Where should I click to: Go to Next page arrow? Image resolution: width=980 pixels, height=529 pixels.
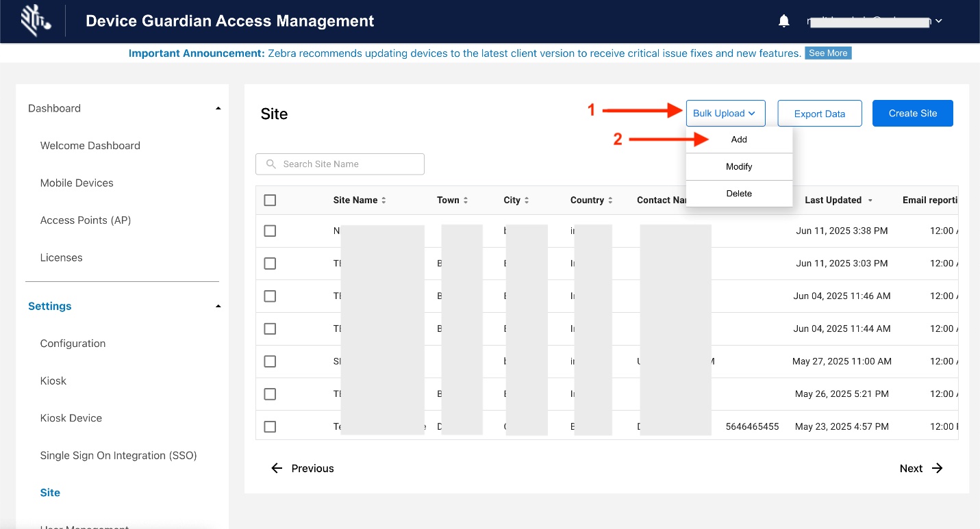click(938, 468)
